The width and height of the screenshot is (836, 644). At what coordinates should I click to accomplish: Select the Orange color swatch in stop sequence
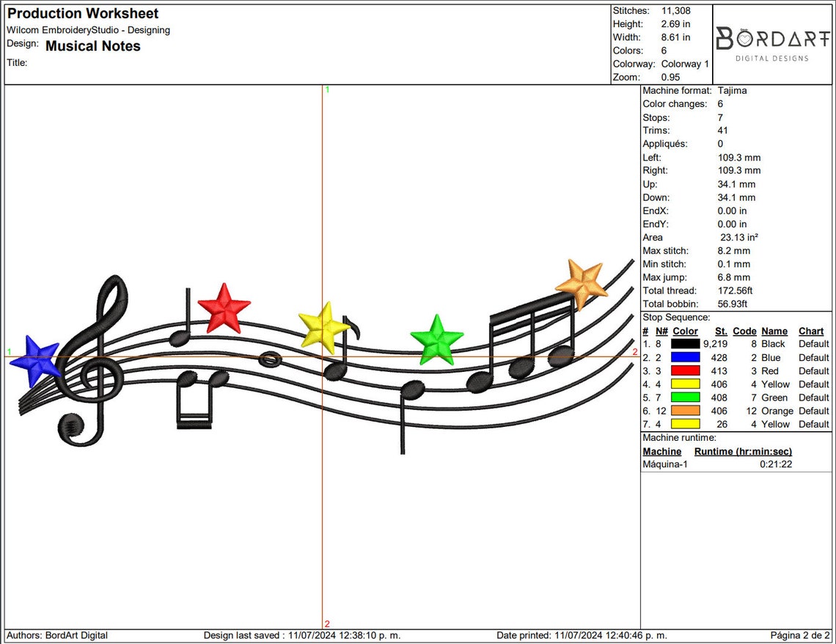[685, 411]
